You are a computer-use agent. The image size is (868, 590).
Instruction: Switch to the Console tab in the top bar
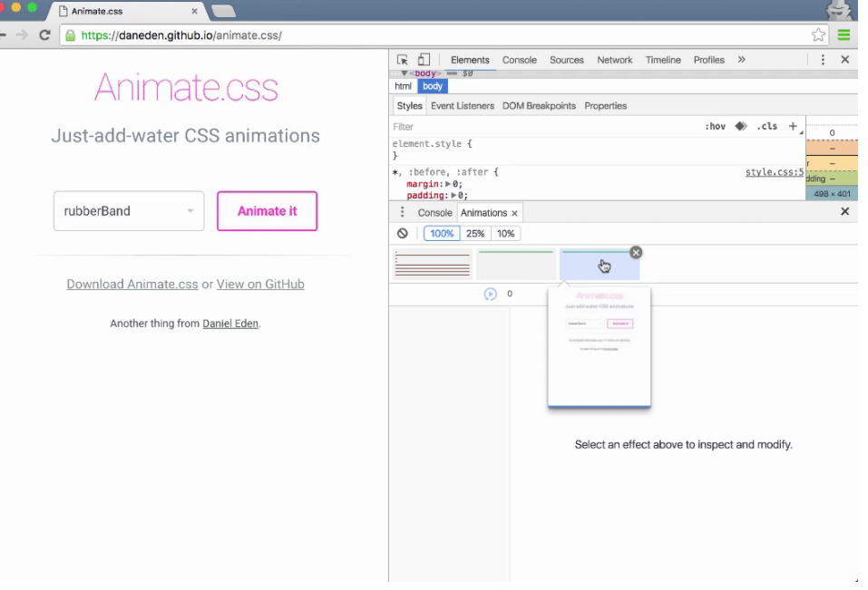[519, 60]
